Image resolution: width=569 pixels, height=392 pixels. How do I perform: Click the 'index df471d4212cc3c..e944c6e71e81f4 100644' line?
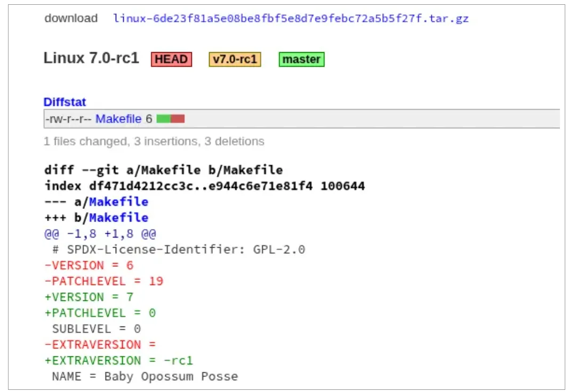205,186
